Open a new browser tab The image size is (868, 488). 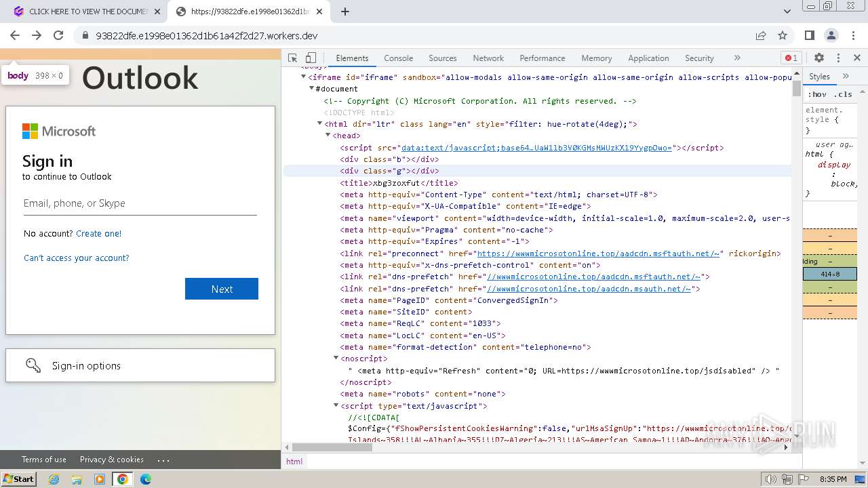345,12
